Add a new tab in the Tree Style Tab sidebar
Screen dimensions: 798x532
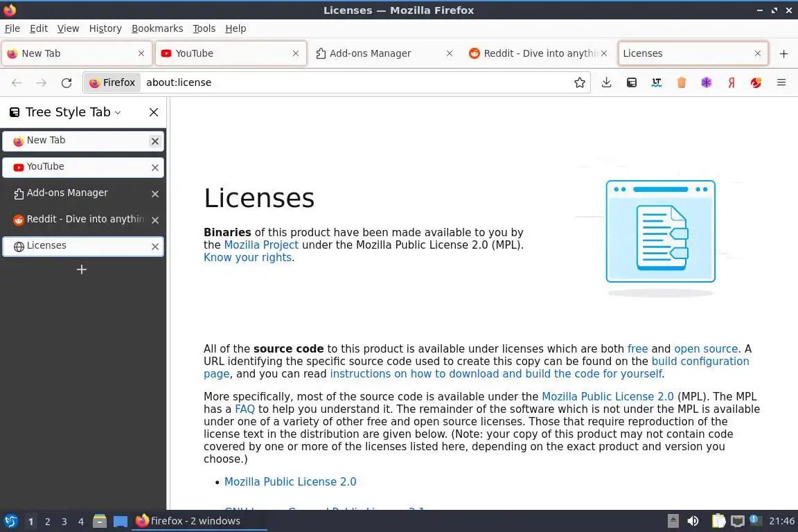(82, 269)
